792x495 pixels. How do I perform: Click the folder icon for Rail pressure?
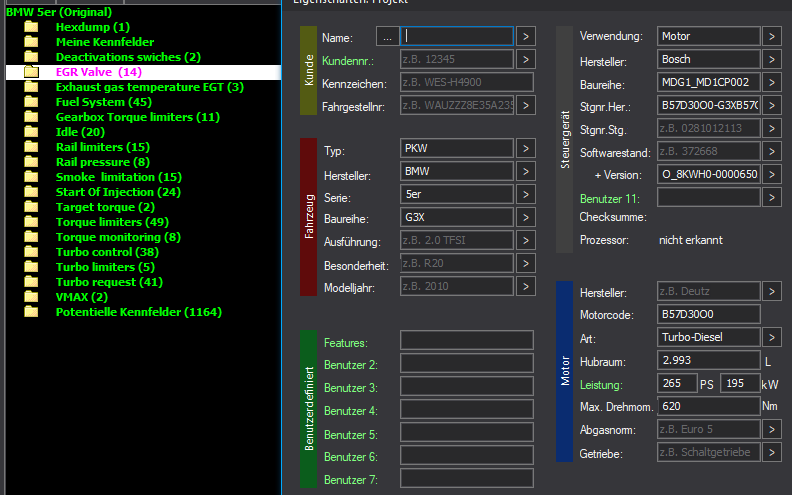(x=31, y=162)
